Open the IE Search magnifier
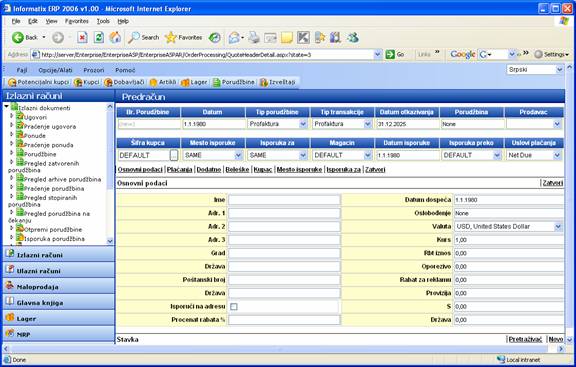The width and height of the screenshot is (576, 367). click(143, 37)
